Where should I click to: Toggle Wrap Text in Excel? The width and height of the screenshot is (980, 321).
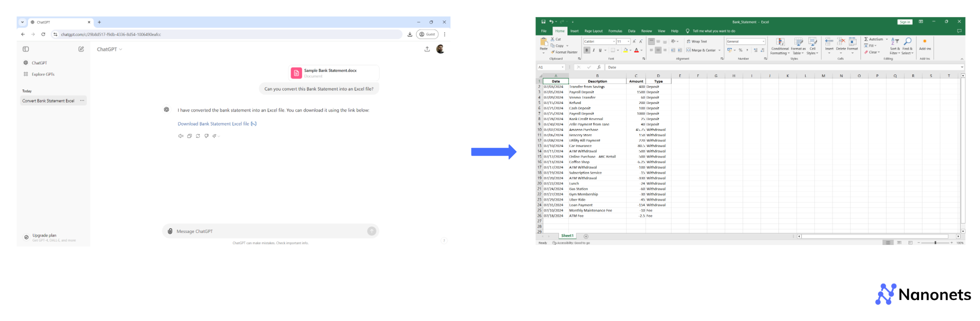[x=697, y=41]
